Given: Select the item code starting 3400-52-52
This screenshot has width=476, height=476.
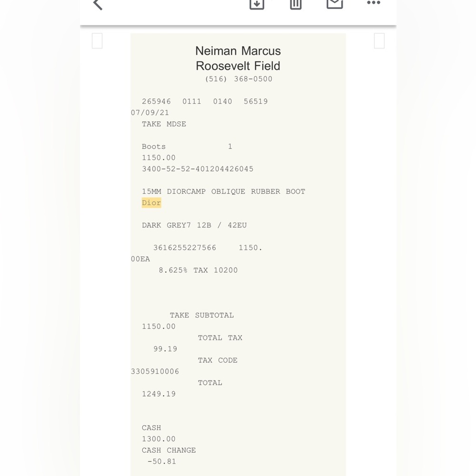Looking at the screenshot, I should point(198,169).
